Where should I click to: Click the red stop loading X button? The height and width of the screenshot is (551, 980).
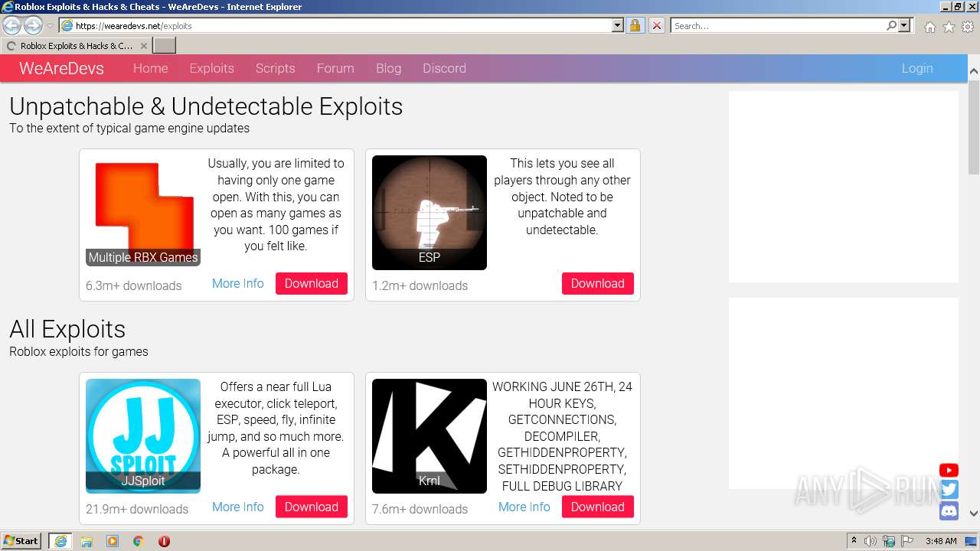pyautogui.click(x=656, y=25)
